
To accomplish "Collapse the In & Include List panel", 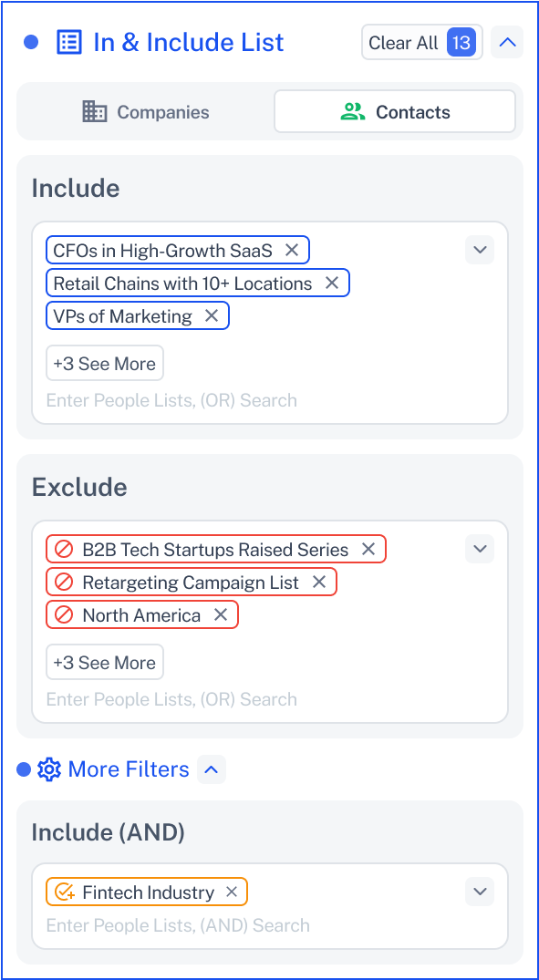I will (x=507, y=43).
